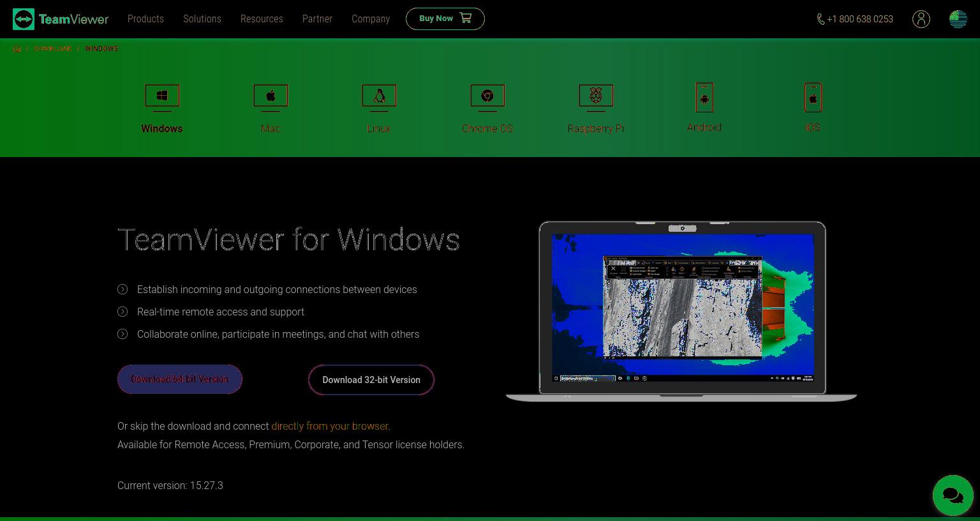Click Available for Remote Access license text

(x=291, y=444)
